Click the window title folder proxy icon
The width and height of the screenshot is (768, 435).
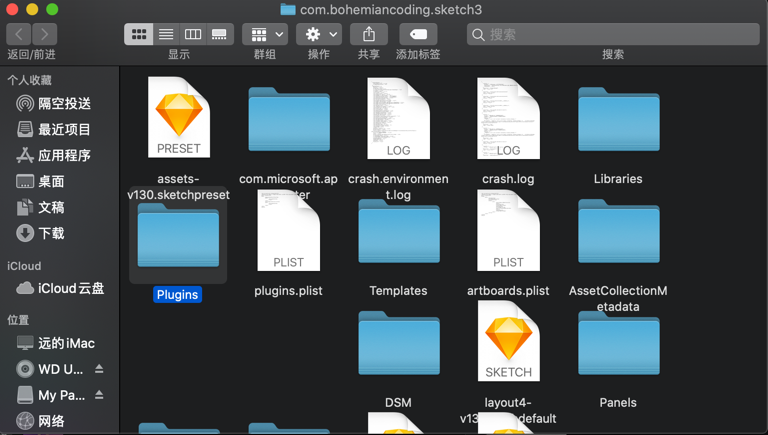[x=288, y=9]
